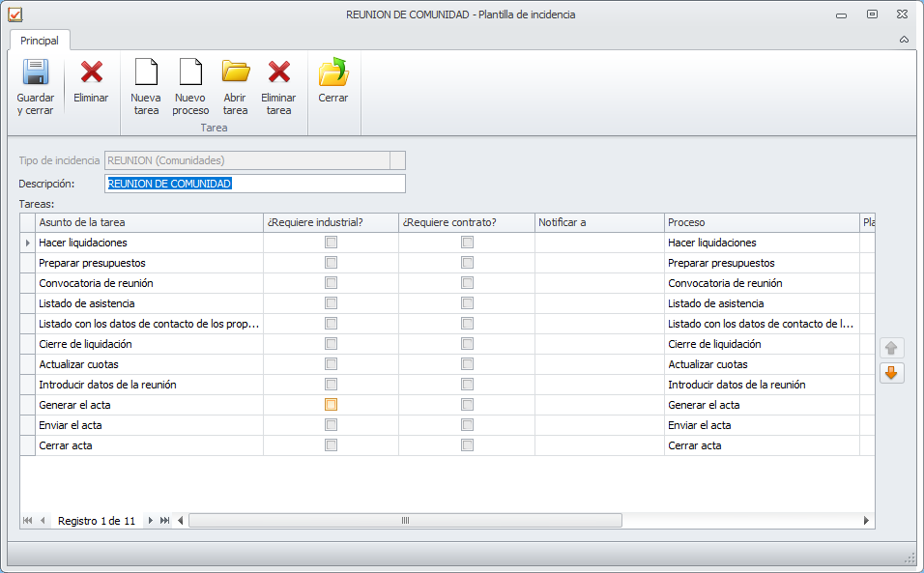Image resolution: width=924 pixels, height=573 pixels.
Task: Click the Eliminar tarea icon
Action: pyautogui.click(x=278, y=72)
